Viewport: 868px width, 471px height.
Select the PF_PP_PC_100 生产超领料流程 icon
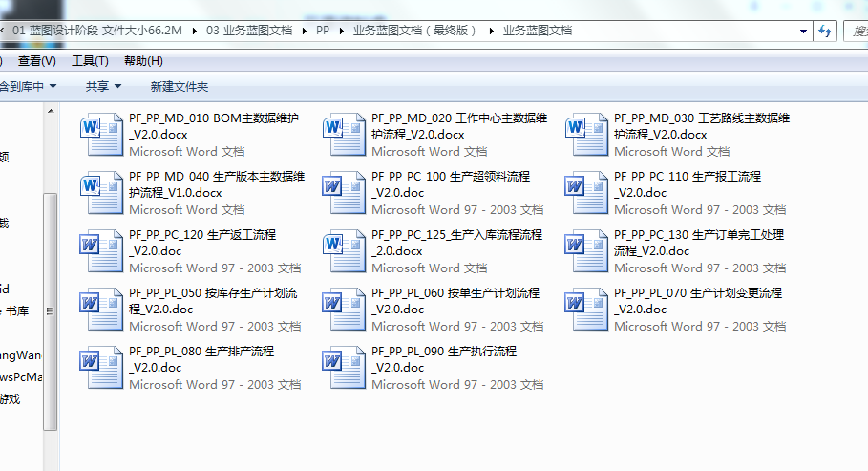coord(344,193)
